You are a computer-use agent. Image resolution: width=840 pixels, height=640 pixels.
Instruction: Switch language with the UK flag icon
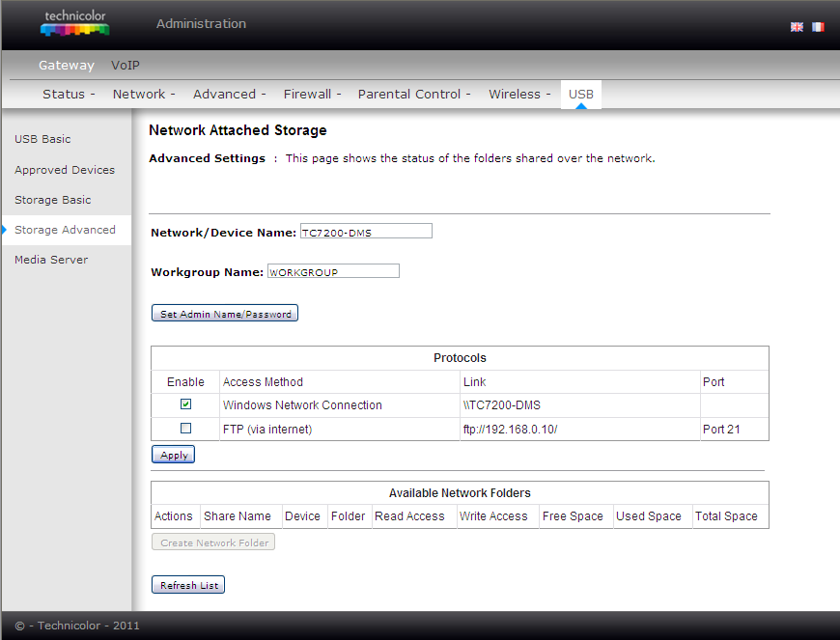[x=797, y=27]
